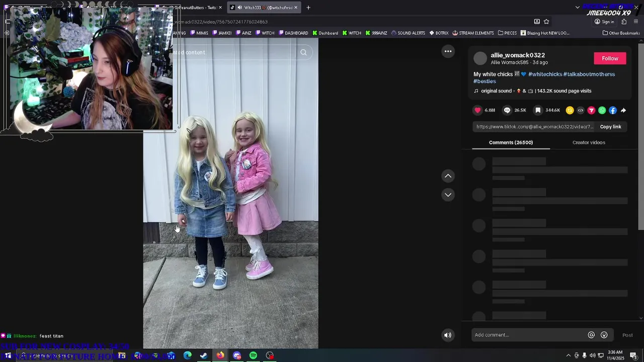Image resolution: width=644 pixels, height=362 pixels.
Task: Open Firefox from the taskbar
Action: pos(220,355)
